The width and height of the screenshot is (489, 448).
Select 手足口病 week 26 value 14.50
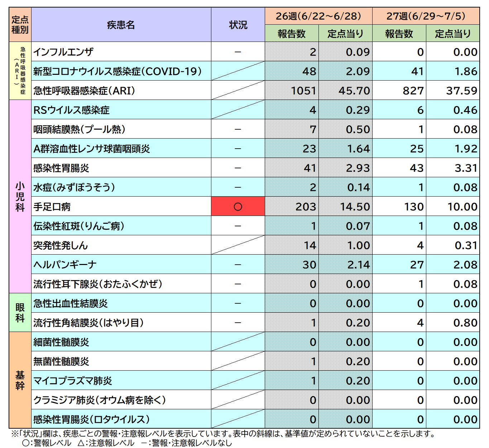click(x=355, y=207)
